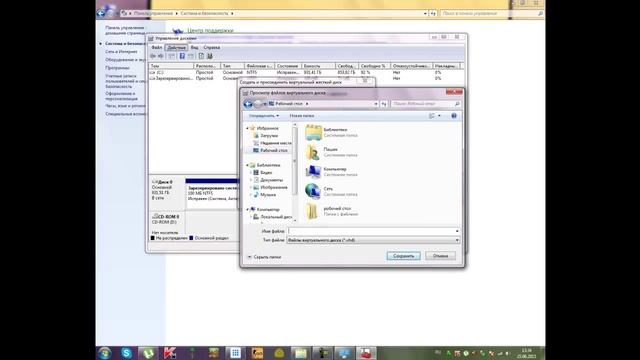
Task: Click the red taskbar icon at the right end
Action: pyautogui.click(x=366, y=353)
